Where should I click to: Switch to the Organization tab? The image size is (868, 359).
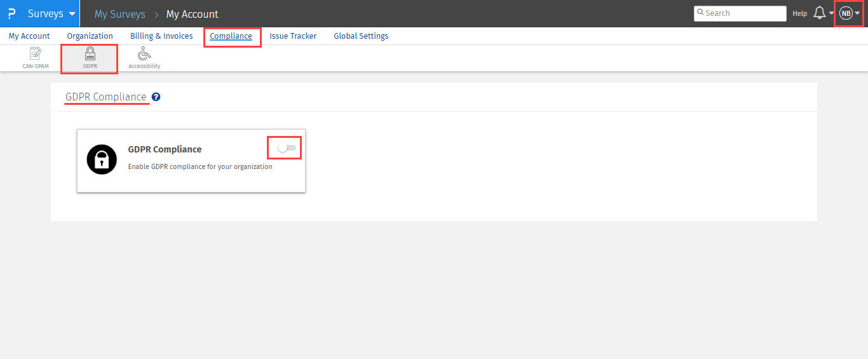(90, 36)
